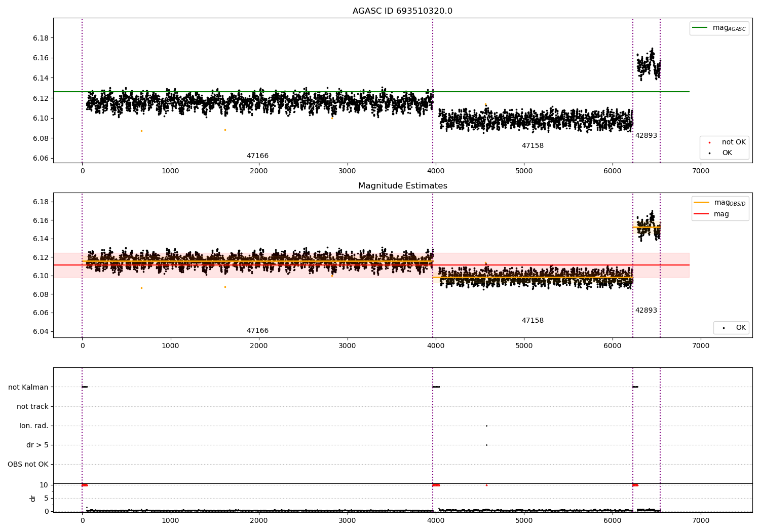This screenshot has height=532, width=760.
Task: Select the 5 tick on the dr axis
Action: (x=47, y=498)
